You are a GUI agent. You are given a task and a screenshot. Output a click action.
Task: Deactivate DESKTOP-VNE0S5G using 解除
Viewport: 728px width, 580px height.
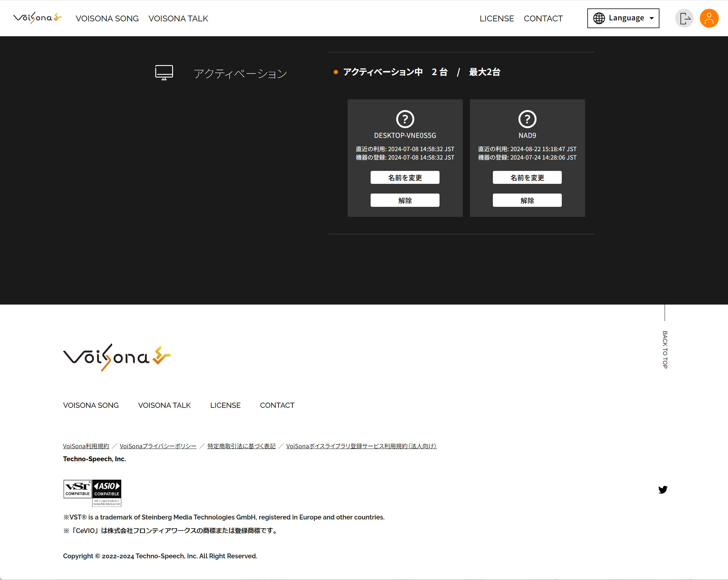pos(405,200)
